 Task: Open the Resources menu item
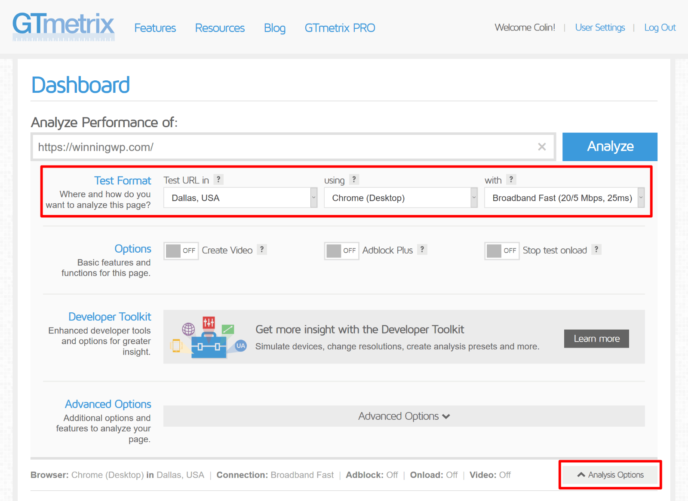220,28
